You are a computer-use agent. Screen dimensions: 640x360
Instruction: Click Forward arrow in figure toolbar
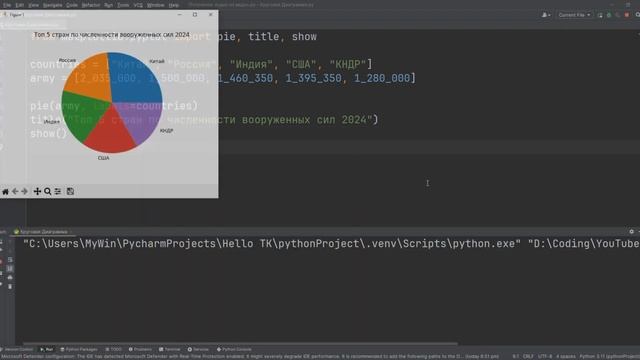coord(24,191)
